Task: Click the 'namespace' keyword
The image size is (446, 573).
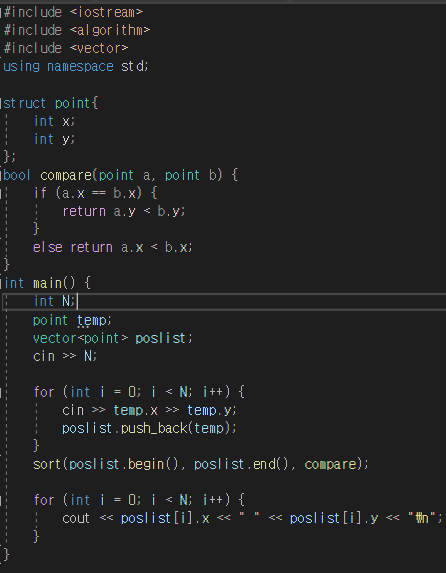Action: [x=80, y=66]
